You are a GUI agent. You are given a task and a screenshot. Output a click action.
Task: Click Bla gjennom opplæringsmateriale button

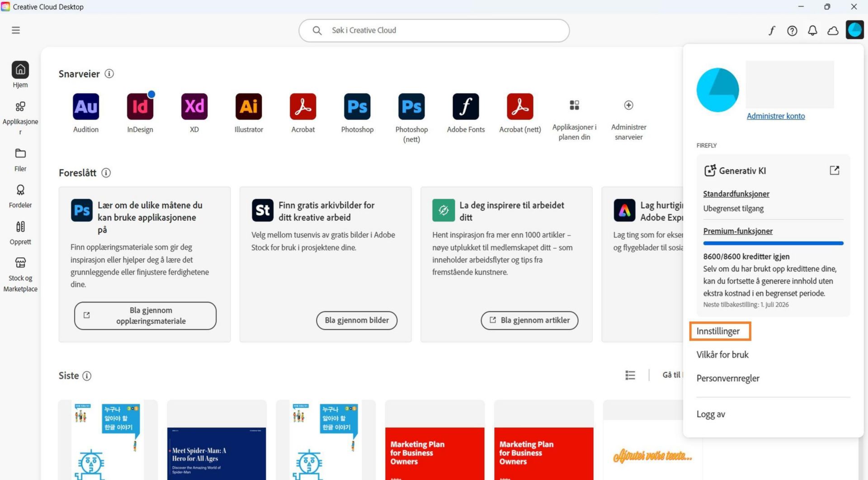[x=145, y=316]
